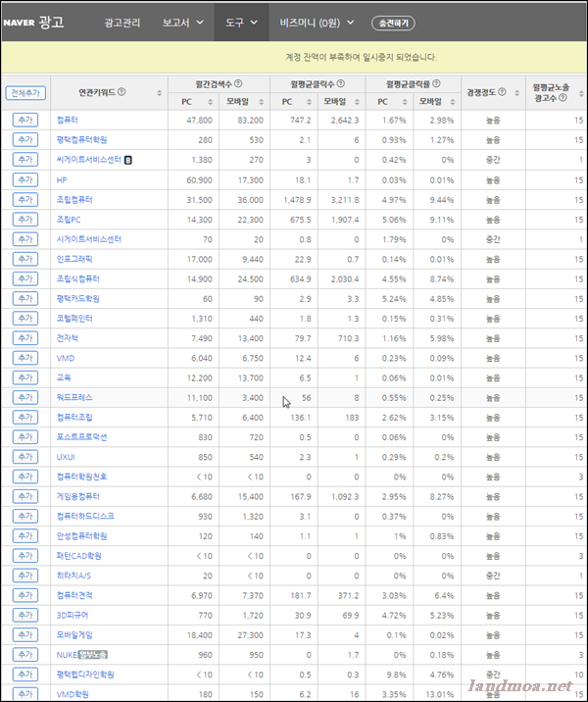The image size is (588, 702).
Task: Click the 전체추가 button
Action: (25, 93)
